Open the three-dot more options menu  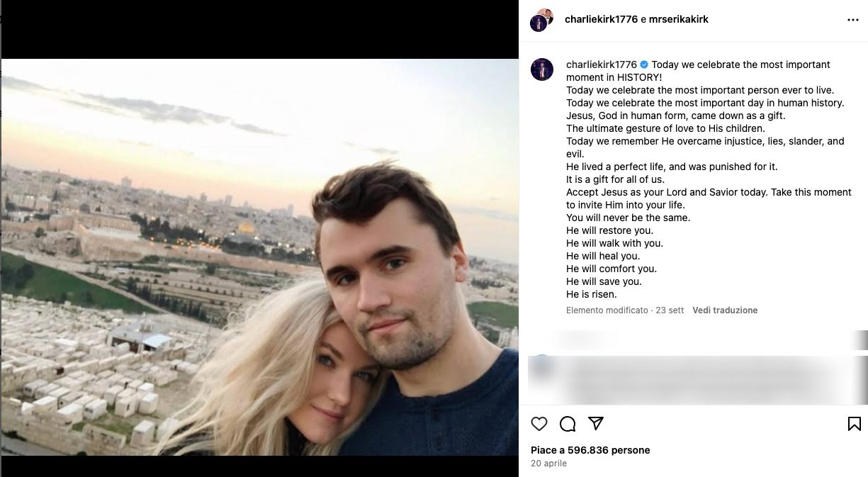coord(852,20)
